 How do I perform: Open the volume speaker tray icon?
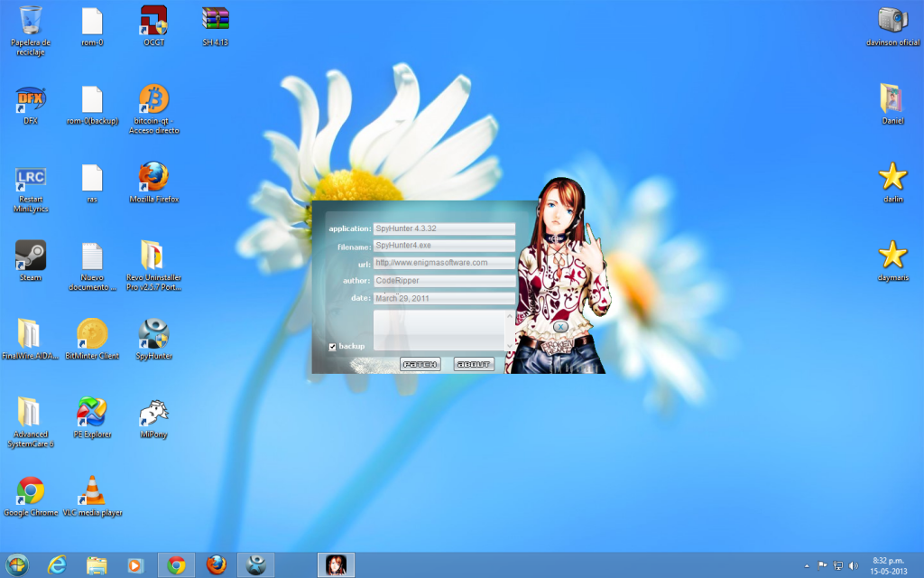pyautogui.click(x=854, y=565)
